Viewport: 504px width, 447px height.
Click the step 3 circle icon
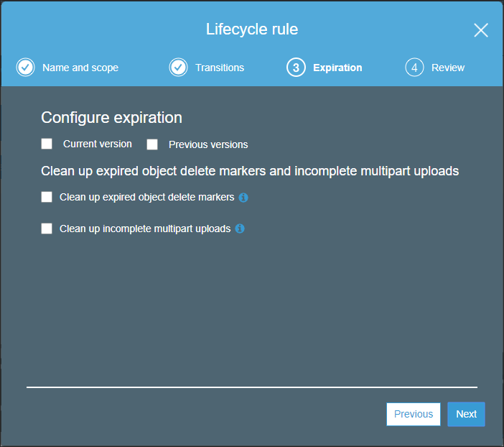296,68
